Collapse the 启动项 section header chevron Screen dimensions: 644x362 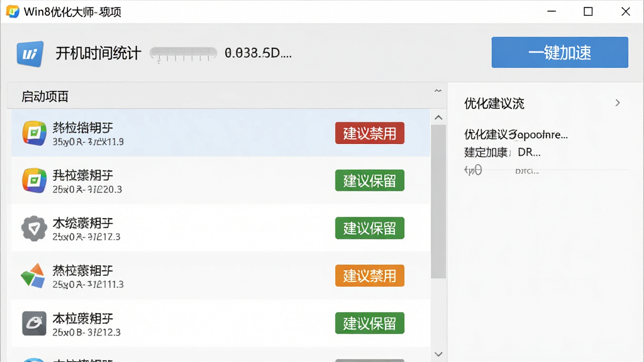(438, 91)
